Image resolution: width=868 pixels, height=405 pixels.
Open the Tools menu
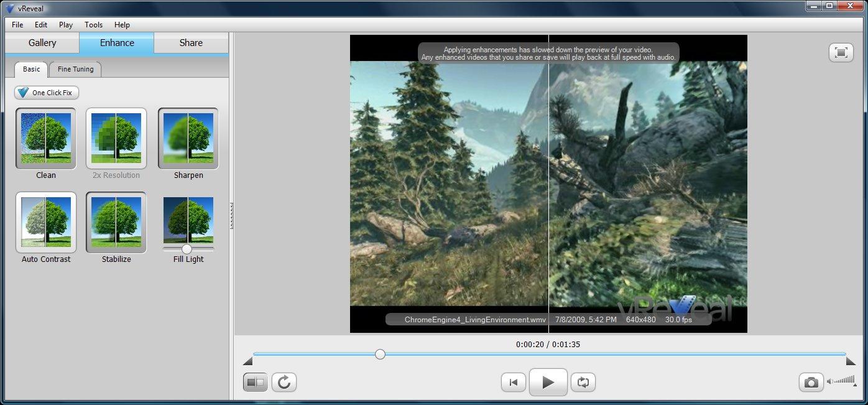(x=94, y=25)
